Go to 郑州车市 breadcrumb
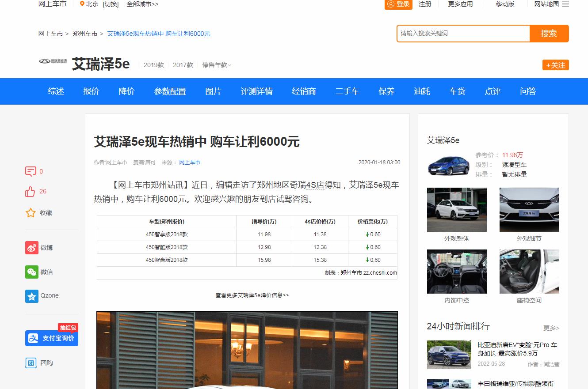The height and width of the screenshot is (389, 588). 85,34
